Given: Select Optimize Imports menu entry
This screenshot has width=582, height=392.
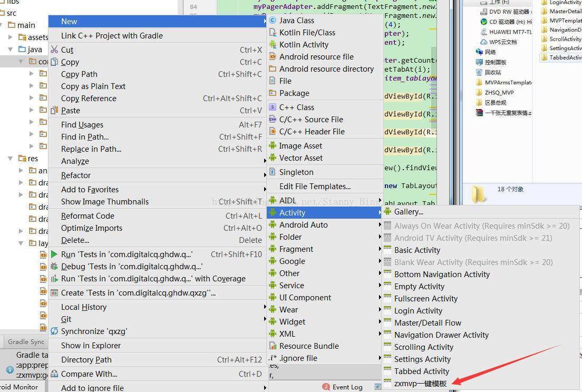Looking at the screenshot, I should point(158,228).
